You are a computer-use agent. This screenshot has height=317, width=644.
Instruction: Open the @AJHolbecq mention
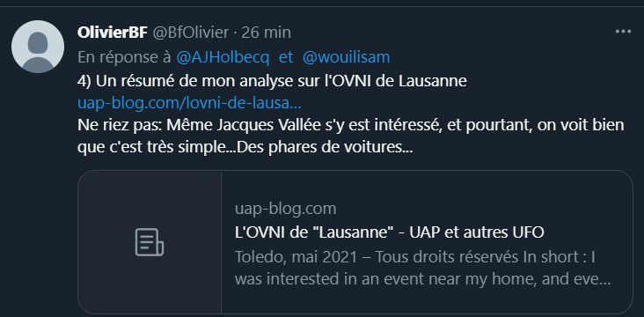pyautogui.click(x=223, y=57)
